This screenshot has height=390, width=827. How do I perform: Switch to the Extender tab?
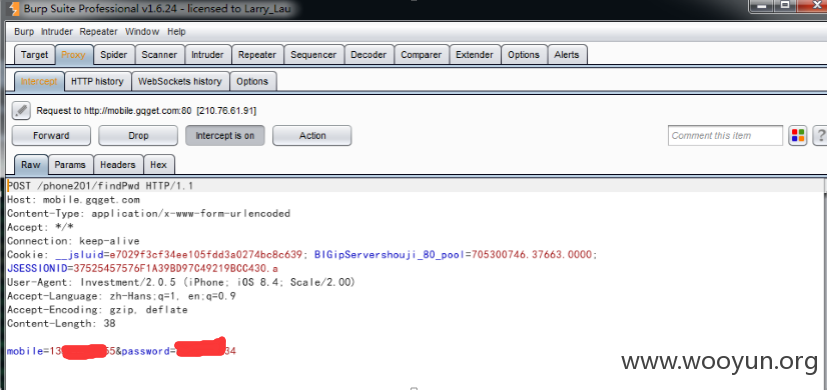(x=475, y=55)
